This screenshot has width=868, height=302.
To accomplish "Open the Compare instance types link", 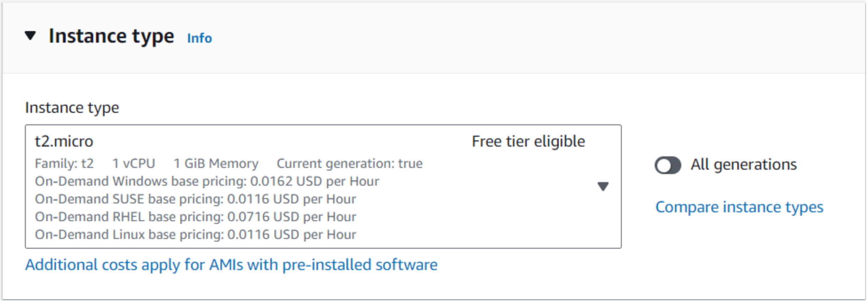I will pyautogui.click(x=739, y=207).
